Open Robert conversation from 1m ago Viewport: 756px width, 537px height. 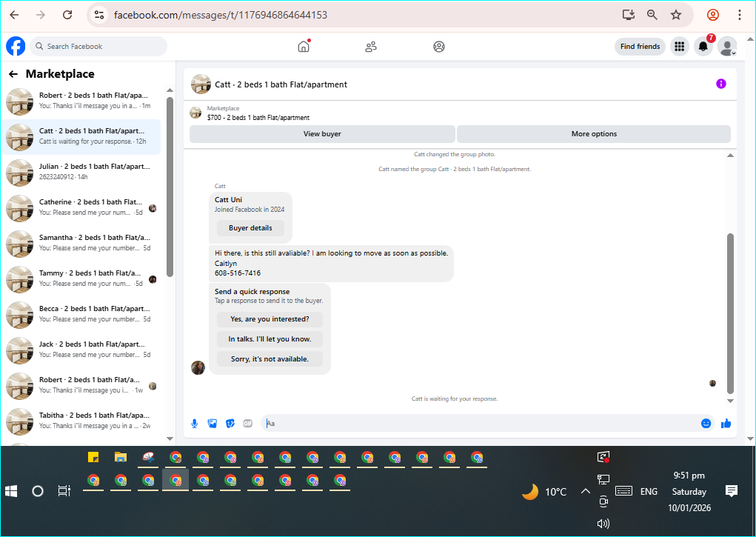point(82,101)
